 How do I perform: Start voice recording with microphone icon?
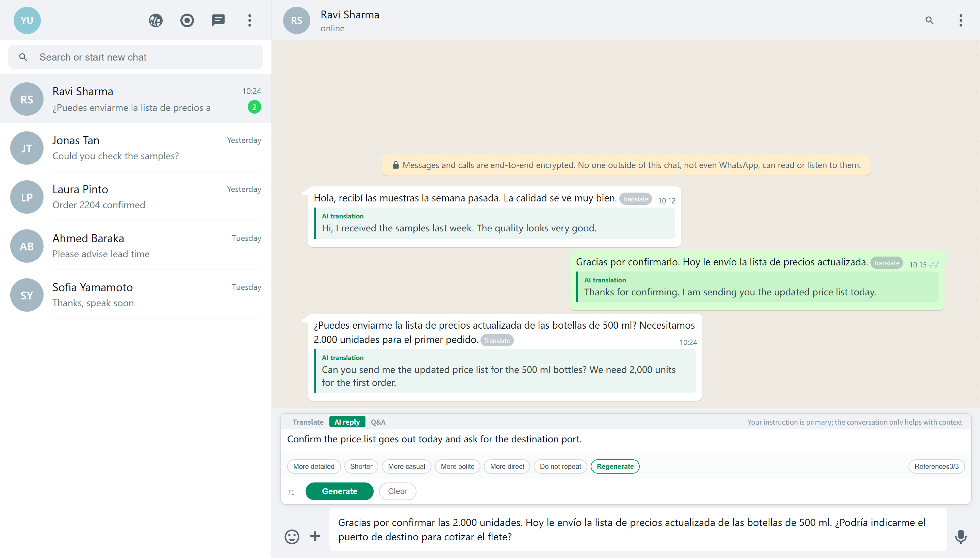tap(961, 536)
